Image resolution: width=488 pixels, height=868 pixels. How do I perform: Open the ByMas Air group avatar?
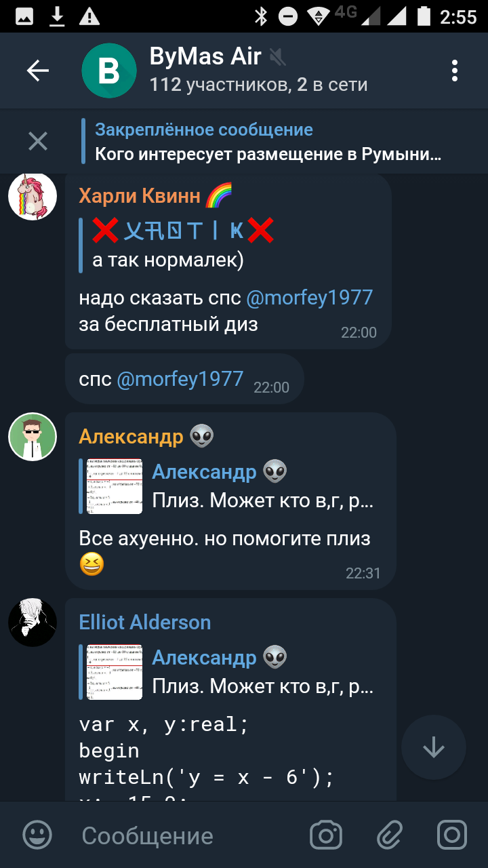point(109,71)
